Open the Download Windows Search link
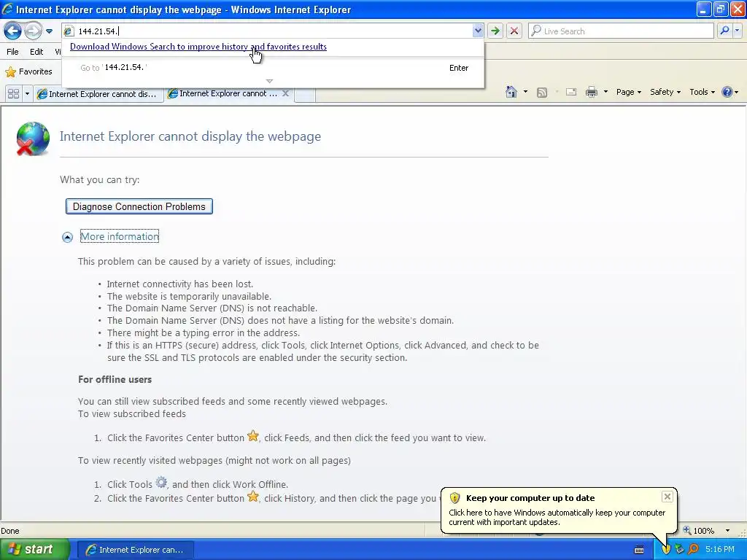747x560 pixels. [x=198, y=47]
